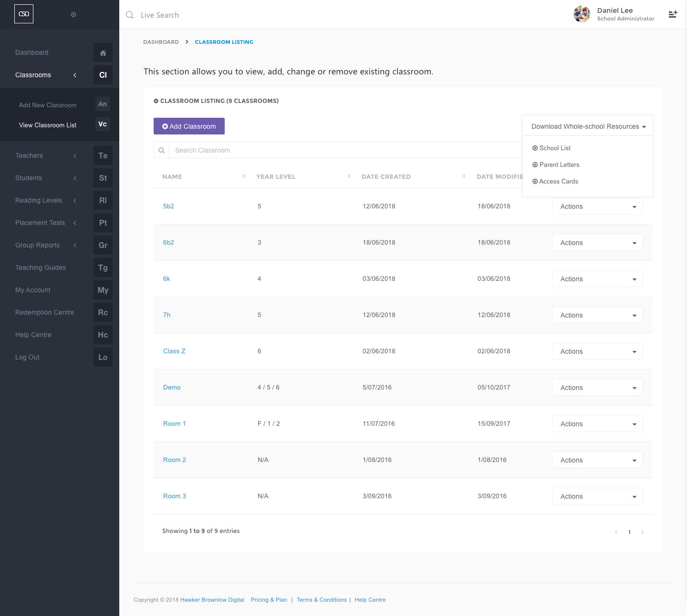Click the Help Centre 'Hc' icon

(103, 335)
